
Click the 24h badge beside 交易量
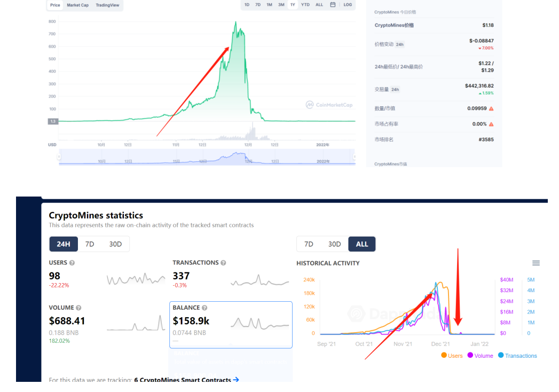coord(395,90)
